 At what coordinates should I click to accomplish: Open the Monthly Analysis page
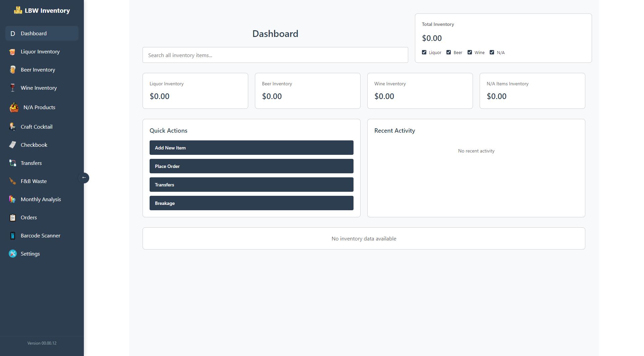click(41, 199)
